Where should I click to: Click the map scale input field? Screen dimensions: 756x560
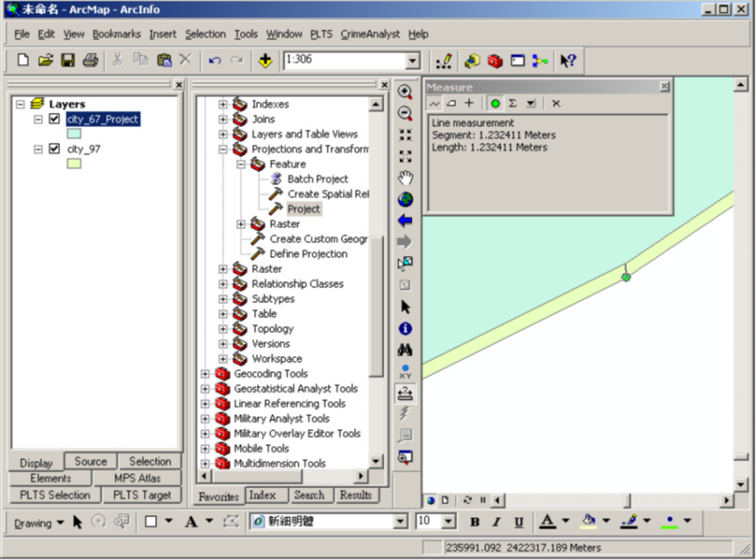(345, 61)
